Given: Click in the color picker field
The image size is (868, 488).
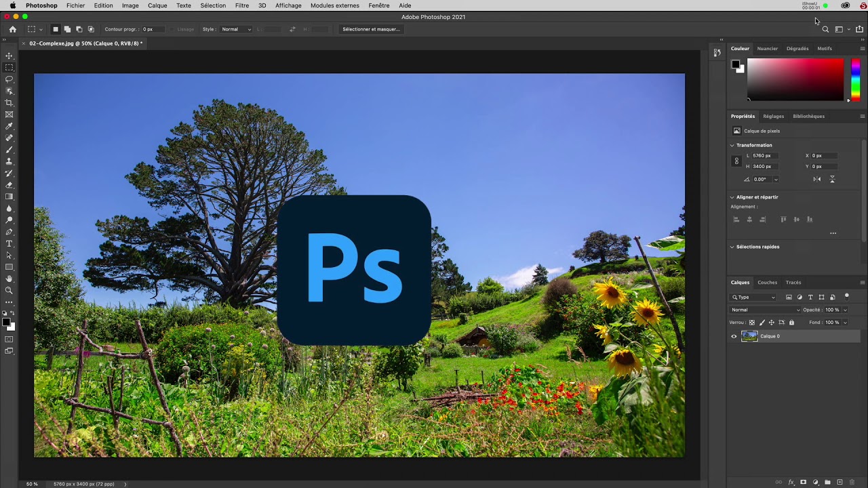Looking at the screenshot, I should point(795,79).
